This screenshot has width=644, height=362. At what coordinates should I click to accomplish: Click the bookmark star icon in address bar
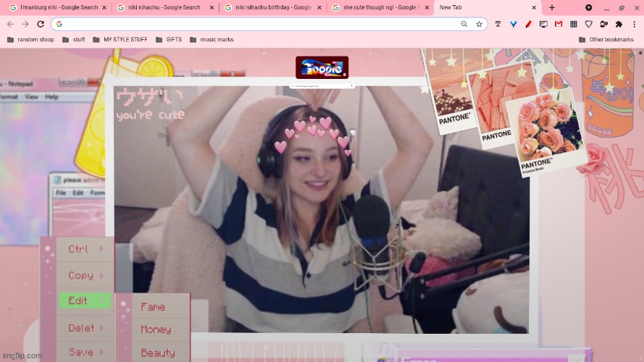[x=479, y=24]
